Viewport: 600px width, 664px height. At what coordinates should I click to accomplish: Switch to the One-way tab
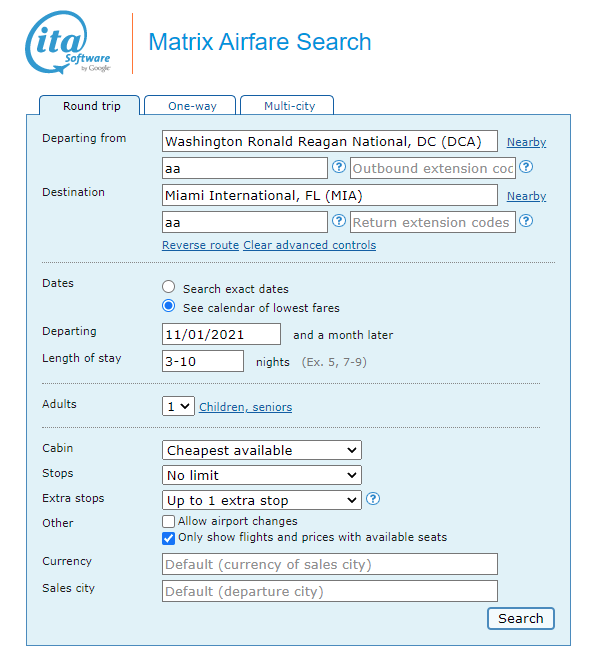tap(189, 106)
